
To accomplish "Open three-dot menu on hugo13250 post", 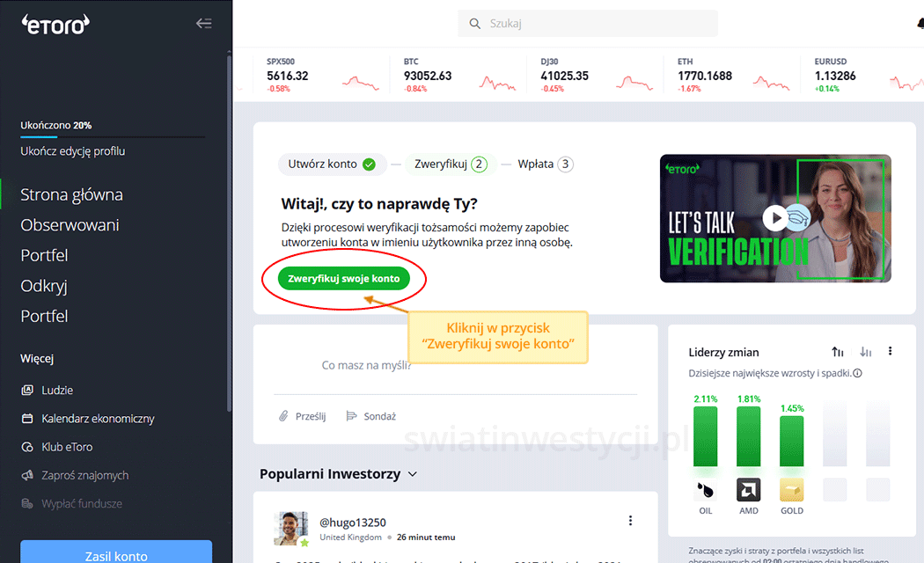I will click(x=630, y=521).
